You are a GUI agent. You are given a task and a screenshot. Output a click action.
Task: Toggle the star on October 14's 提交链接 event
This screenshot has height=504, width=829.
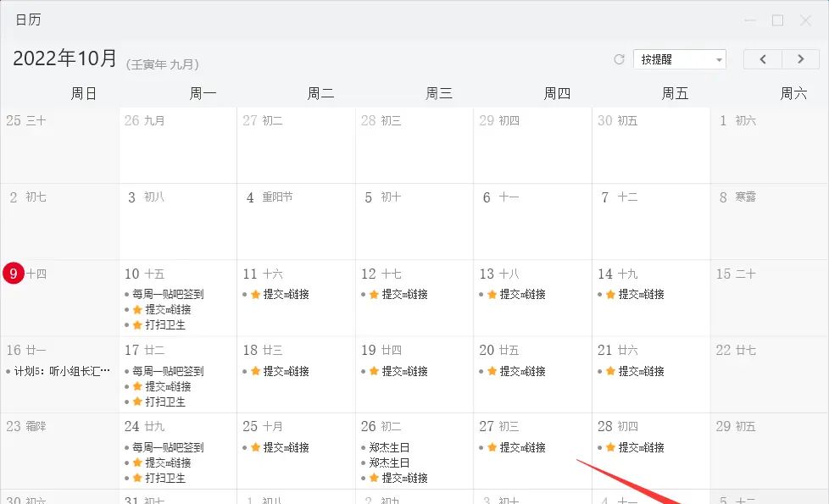click(x=610, y=295)
